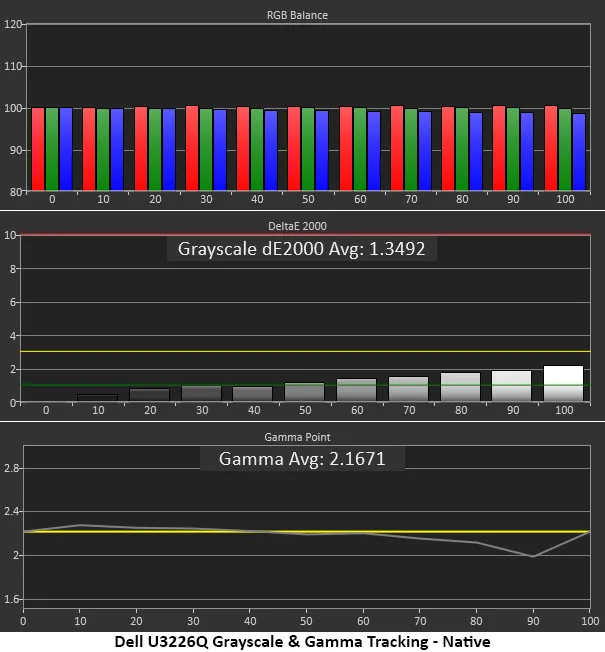
Task: Select the blue bar at 100 in RGB Balance
Action: [x=579, y=151]
